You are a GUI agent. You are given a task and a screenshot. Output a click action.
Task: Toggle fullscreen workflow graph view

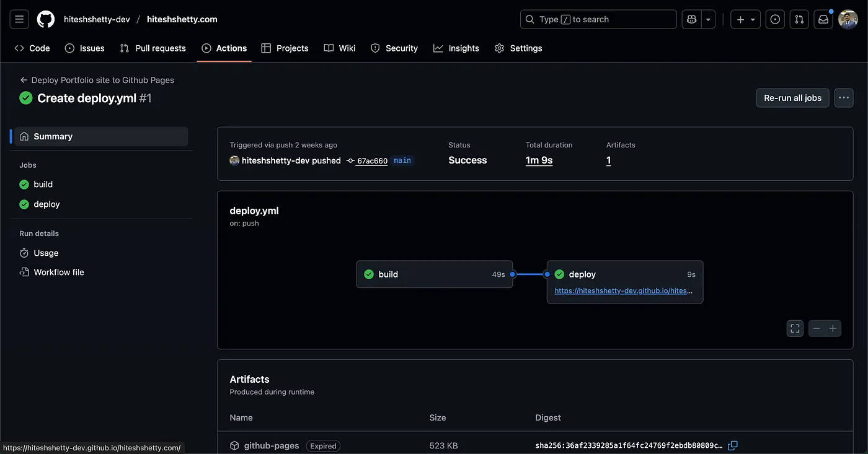(795, 328)
